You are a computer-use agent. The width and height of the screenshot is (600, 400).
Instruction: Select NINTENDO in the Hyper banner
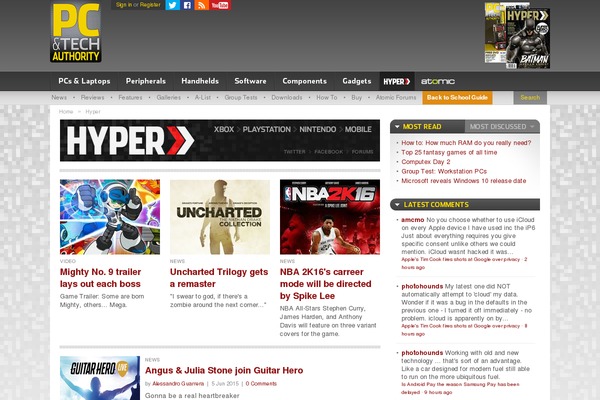[318, 129]
